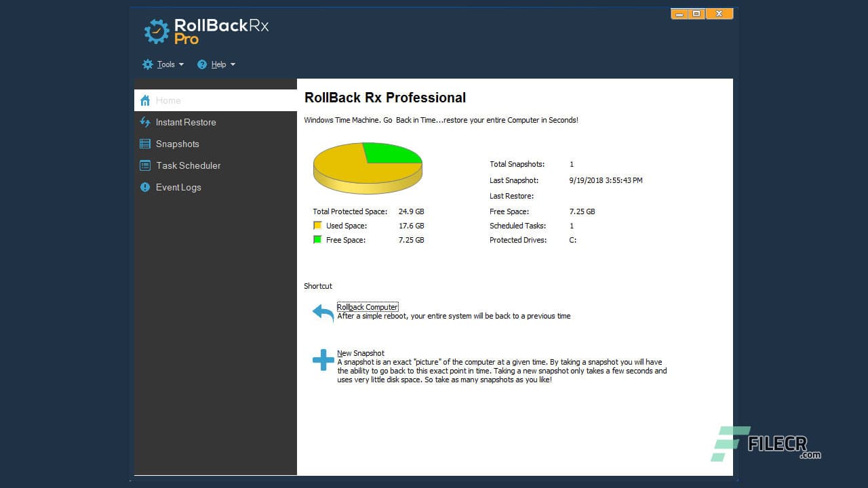Select the Home house icon in sidebar
The width and height of the screenshot is (868, 488).
pos(145,100)
